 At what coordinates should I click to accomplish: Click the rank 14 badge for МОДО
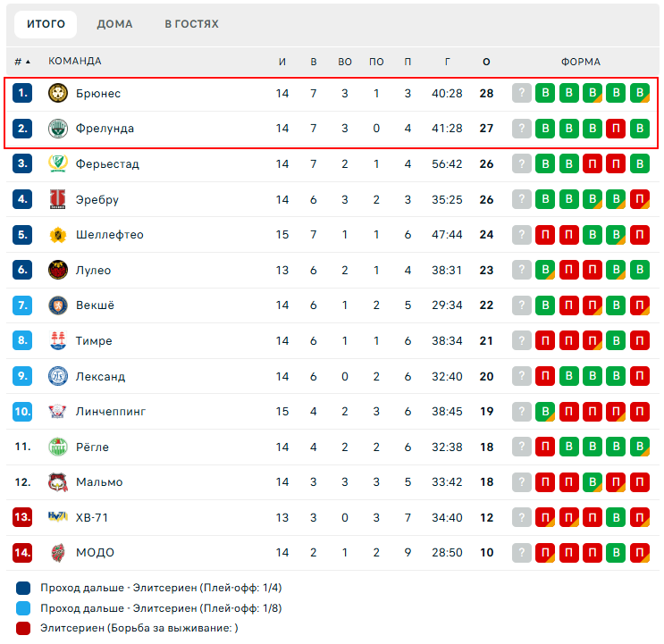[23, 553]
